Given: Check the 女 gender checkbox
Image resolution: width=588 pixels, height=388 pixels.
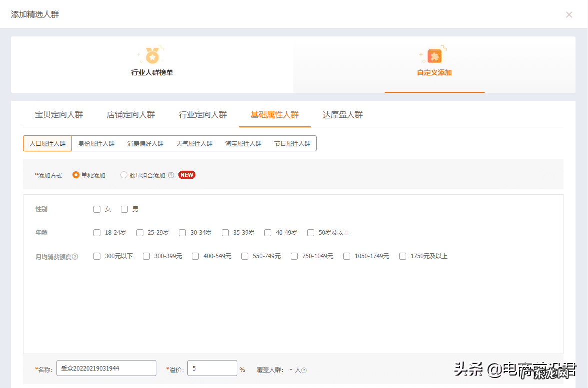Looking at the screenshot, I should [97, 209].
